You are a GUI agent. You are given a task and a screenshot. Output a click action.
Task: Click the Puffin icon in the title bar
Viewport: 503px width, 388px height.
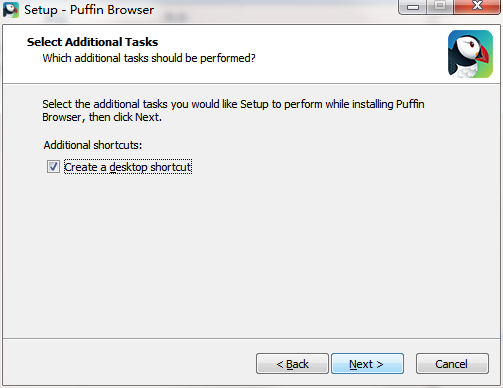[x=11, y=10]
